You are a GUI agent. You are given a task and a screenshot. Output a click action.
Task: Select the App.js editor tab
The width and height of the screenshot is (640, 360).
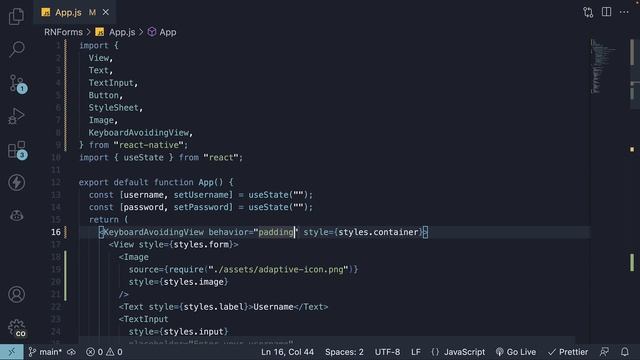(x=75, y=12)
